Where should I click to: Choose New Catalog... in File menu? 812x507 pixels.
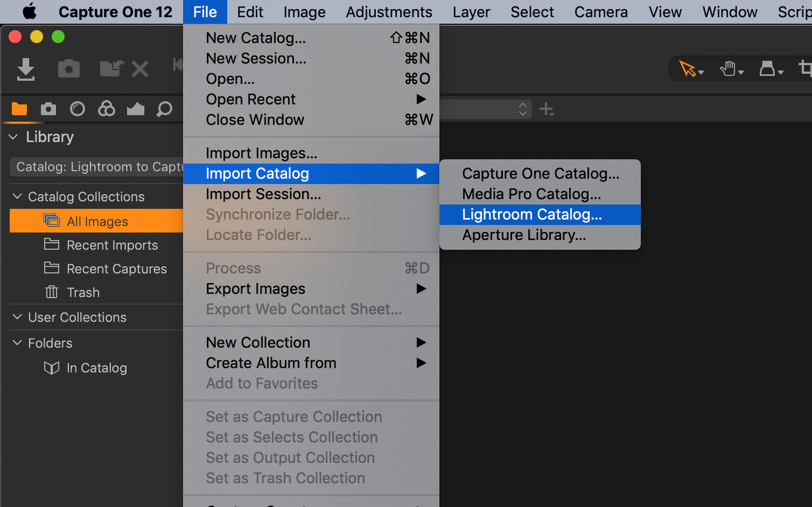click(311, 38)
